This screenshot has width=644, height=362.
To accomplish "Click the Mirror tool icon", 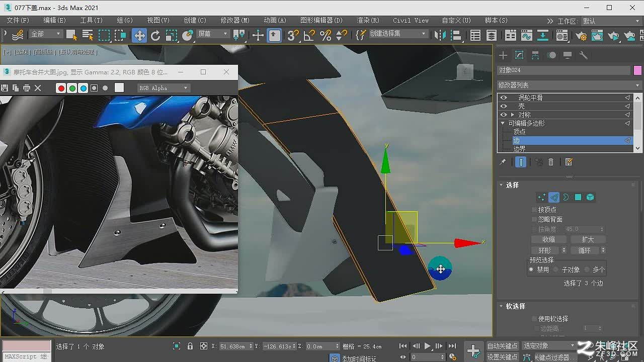I will [x=440, y=35].
